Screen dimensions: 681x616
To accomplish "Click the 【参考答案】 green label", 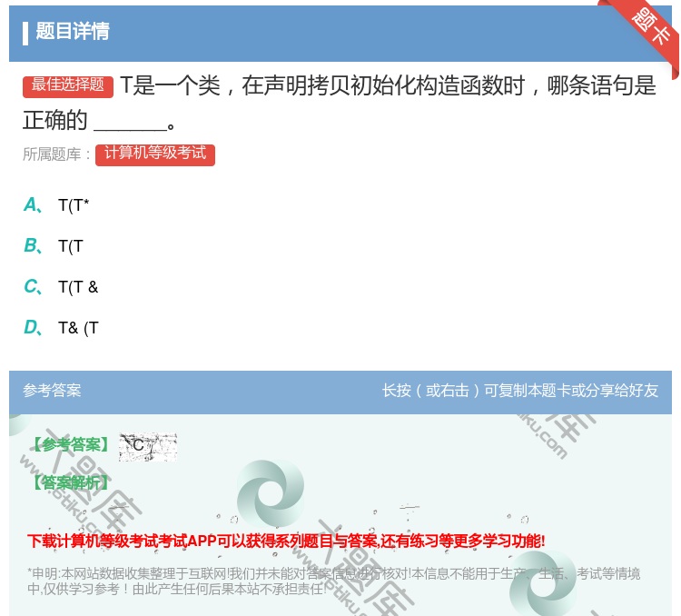I will point(70,444).
